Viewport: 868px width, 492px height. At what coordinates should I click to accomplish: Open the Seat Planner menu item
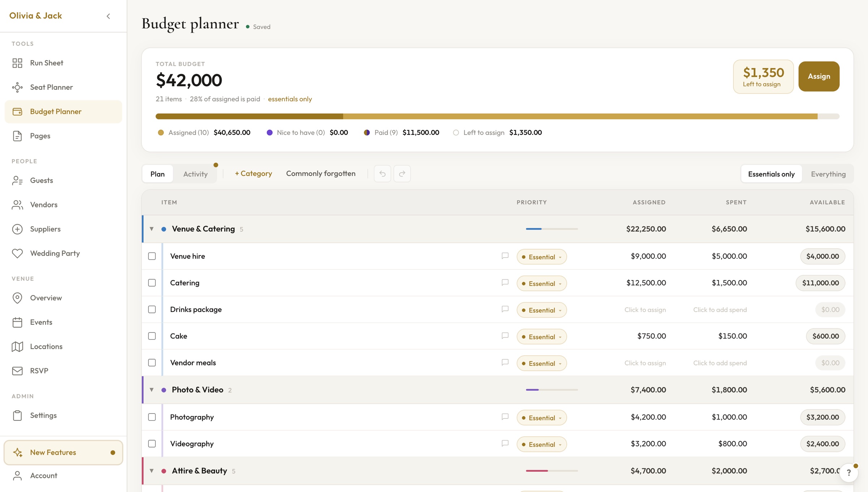pos(63,87)
